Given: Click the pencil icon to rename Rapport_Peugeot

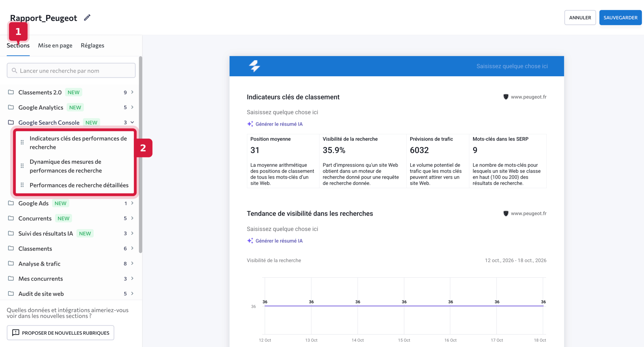Looking at the screenshot, I should pyautogui.click(x=87, y=18).
